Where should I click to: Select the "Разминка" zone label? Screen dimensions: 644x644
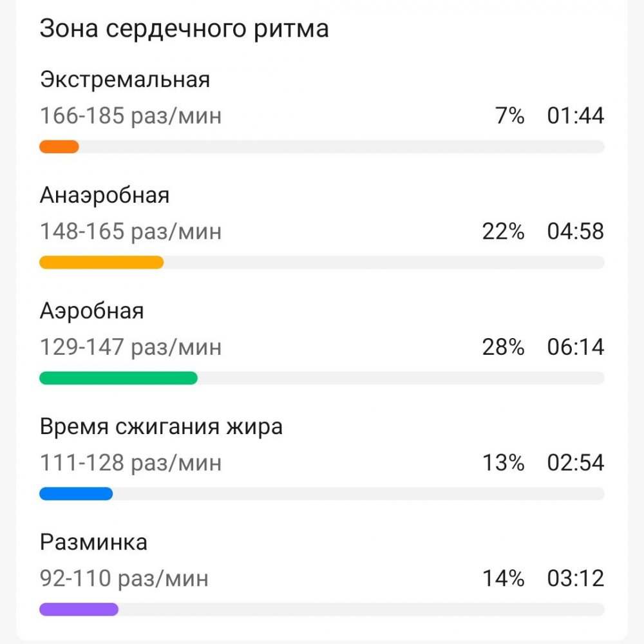click(x=93, y=542)
